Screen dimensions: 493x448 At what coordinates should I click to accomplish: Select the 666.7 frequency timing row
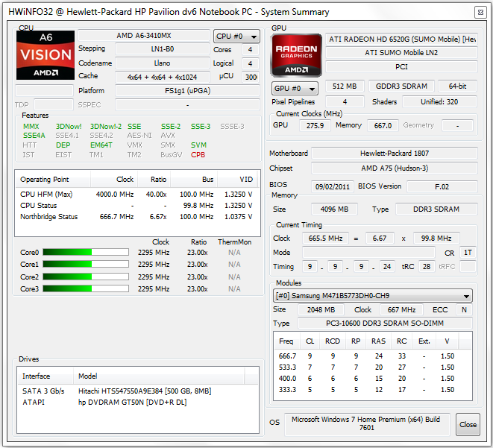[373, 356]
